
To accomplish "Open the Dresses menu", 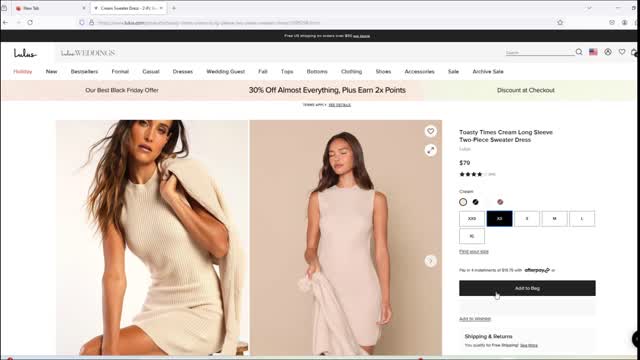I will coord(182,71).
